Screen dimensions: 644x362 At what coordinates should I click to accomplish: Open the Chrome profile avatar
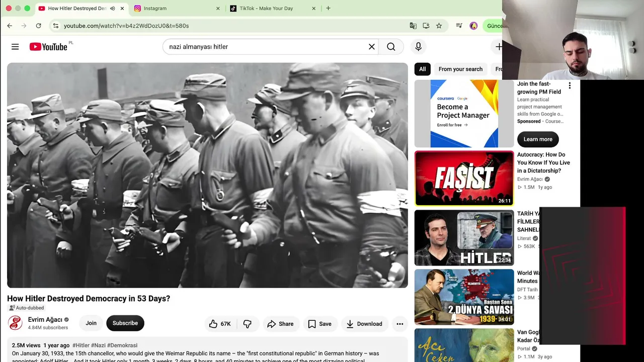(x=473, y=26)
